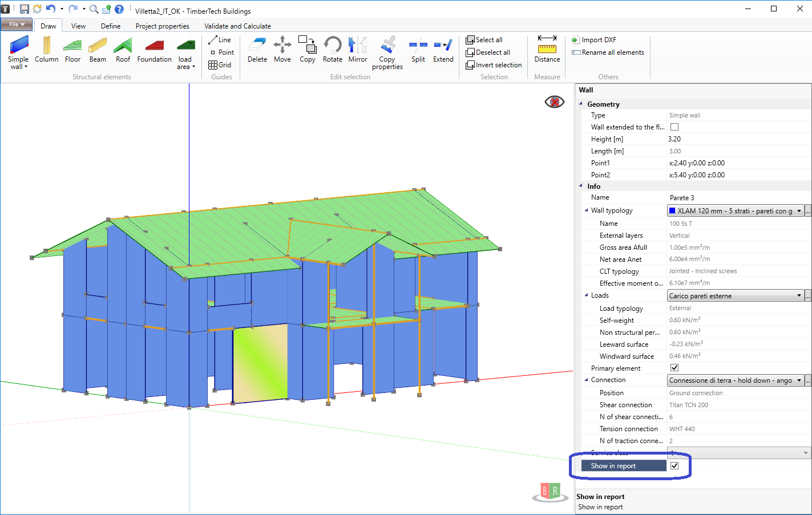Viewport: 812px width, 515px height.
Task: Switch to the View tab
Action: pyautogui.click(x=79, y=26)
